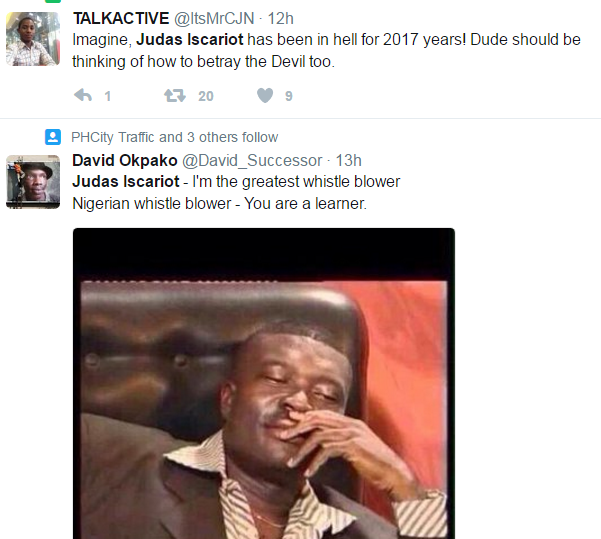Open TALKACTIVE's profile picture

(33, 39)
